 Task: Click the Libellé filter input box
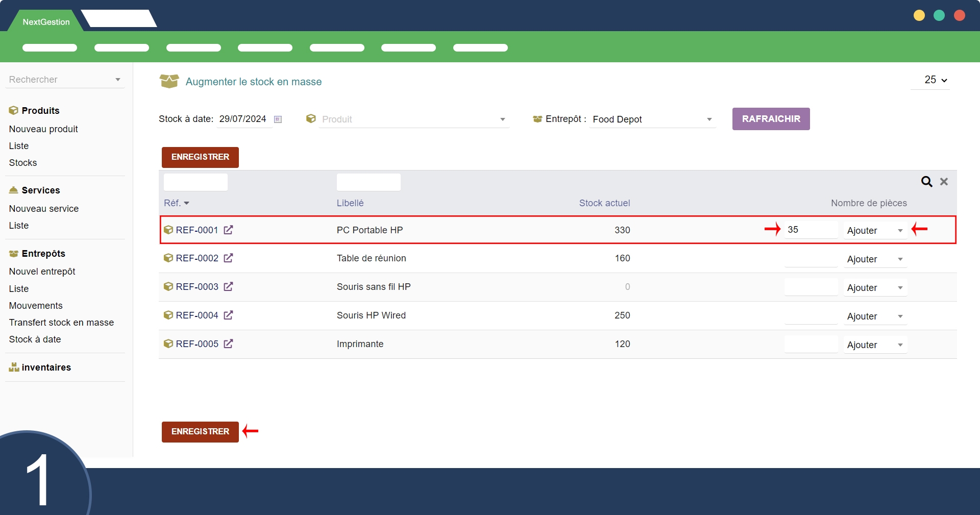(369, 182)
